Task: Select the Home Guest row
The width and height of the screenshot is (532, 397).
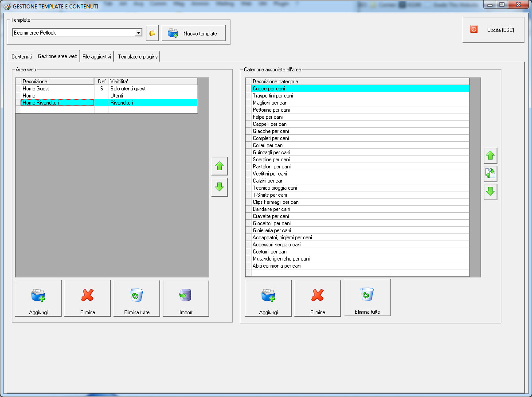Action: pos(106,89)
